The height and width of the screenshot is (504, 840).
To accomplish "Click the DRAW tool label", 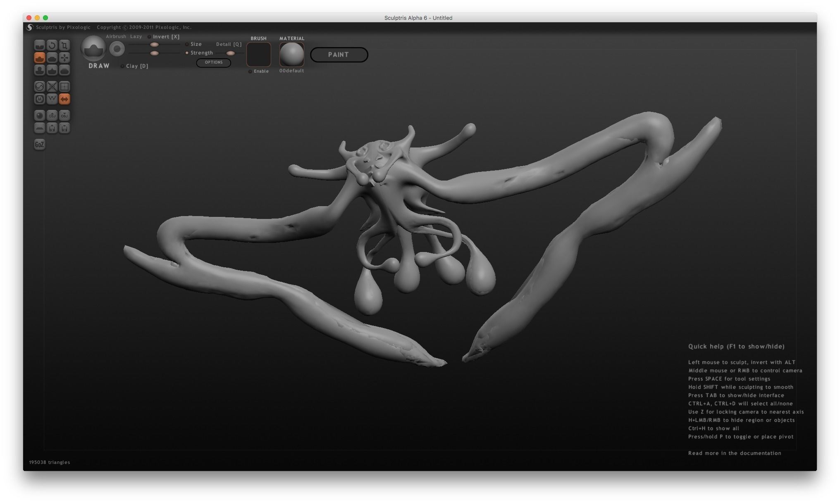I will point(99,66).
